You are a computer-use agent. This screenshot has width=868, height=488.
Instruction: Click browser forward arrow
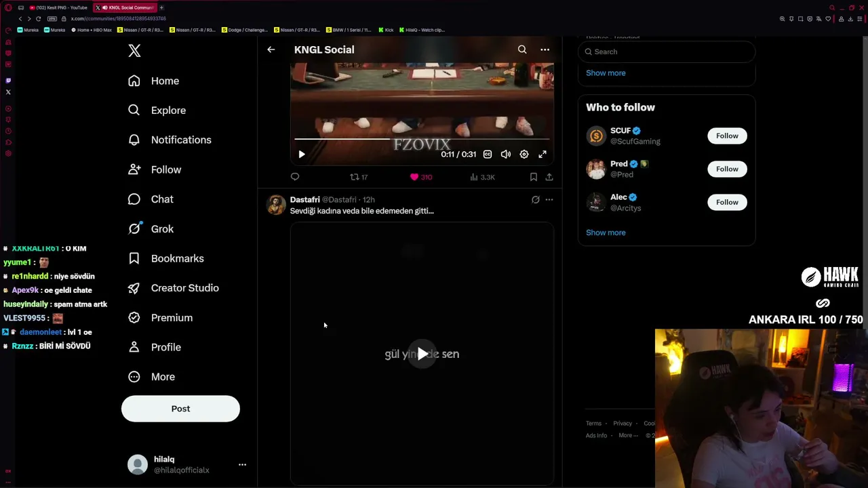[28, 19]
